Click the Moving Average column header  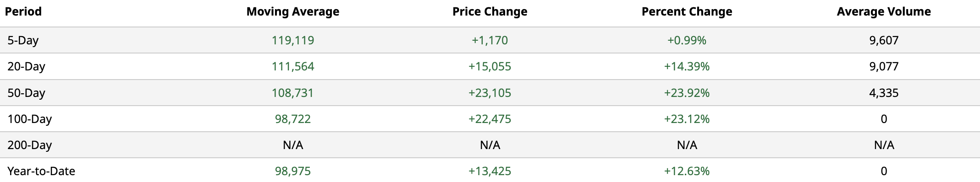(293, 12)
